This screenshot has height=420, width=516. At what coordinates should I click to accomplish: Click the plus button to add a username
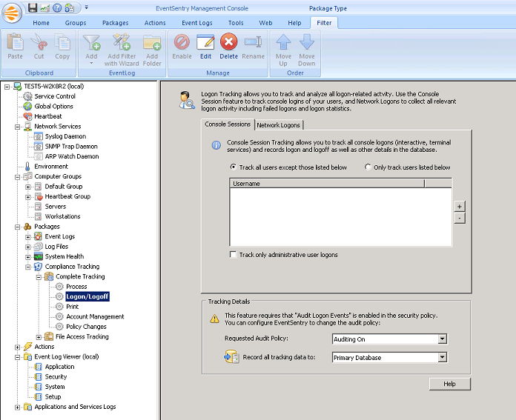(x=460, y=207)
